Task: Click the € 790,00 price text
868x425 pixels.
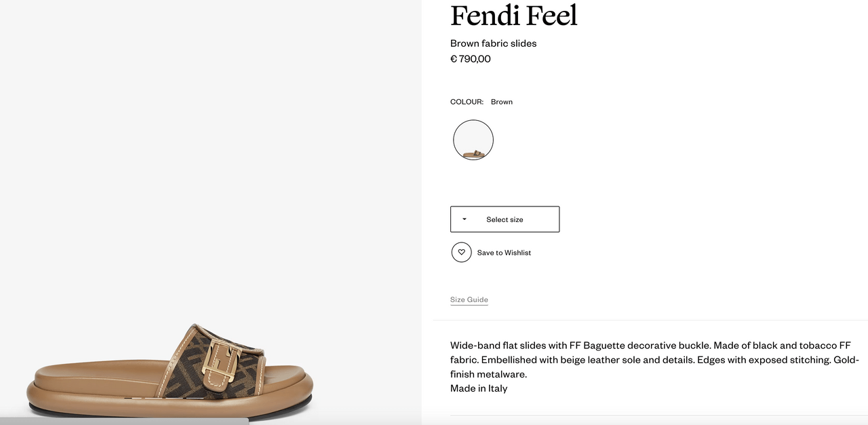Action: coord(471,59)
